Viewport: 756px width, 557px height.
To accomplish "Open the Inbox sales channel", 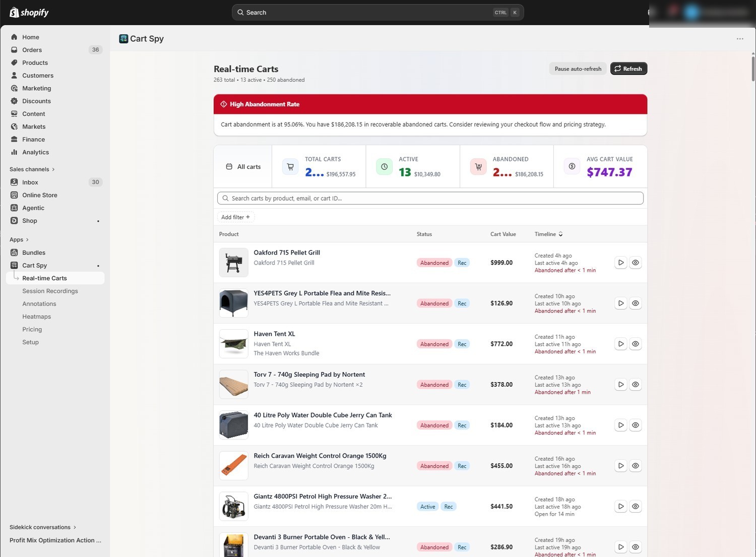I will pos(30,182).
